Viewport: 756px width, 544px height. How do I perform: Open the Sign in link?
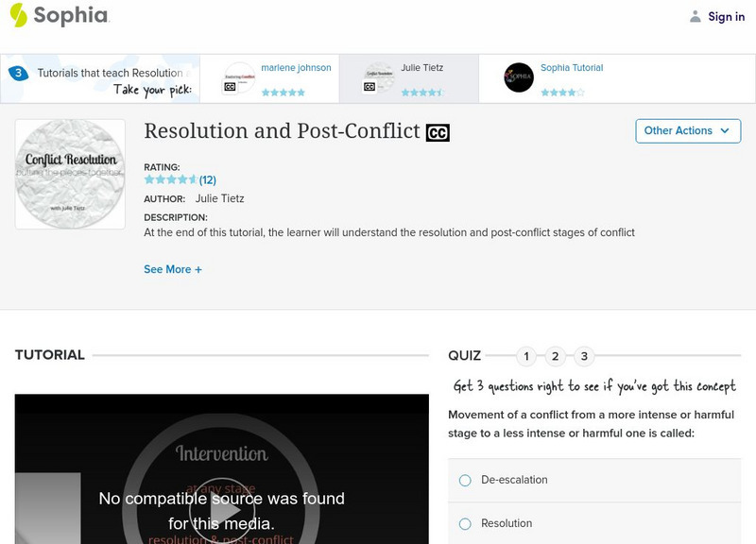pos(726,17)
